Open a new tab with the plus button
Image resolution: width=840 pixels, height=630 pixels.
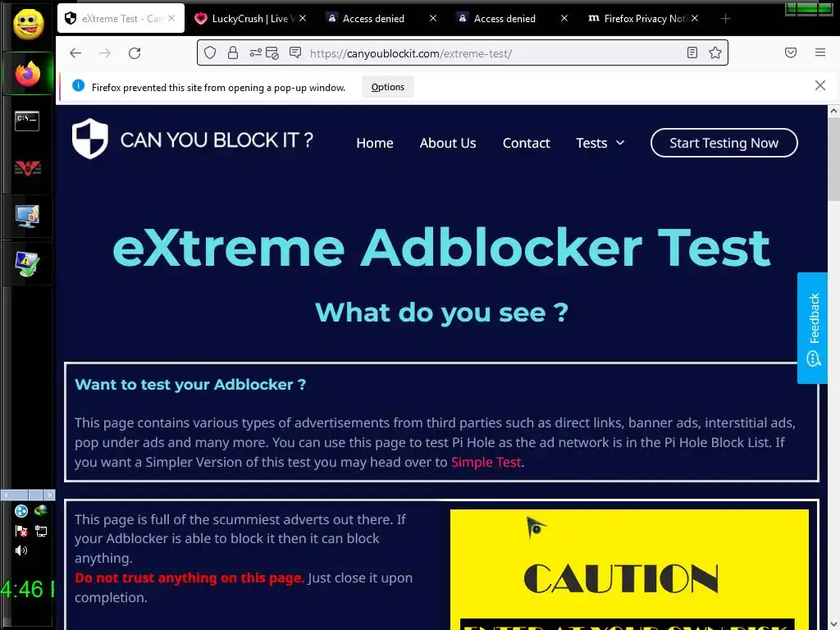[725, 19]
